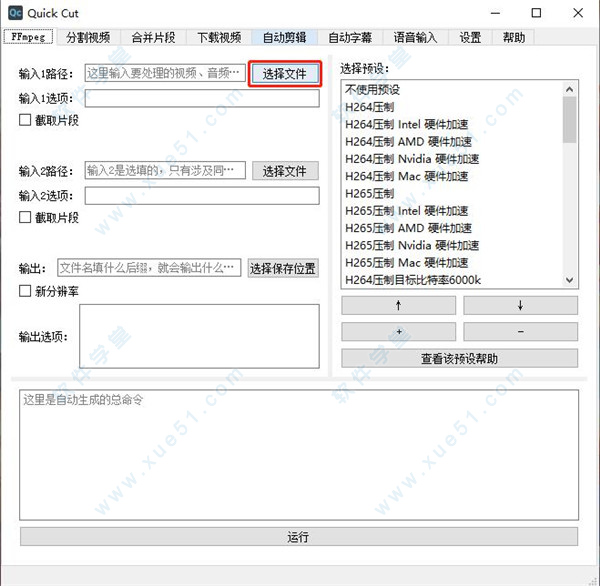Select H264压制 AMD 硬件加速 preset
The image size is (600, 586).
453,142
